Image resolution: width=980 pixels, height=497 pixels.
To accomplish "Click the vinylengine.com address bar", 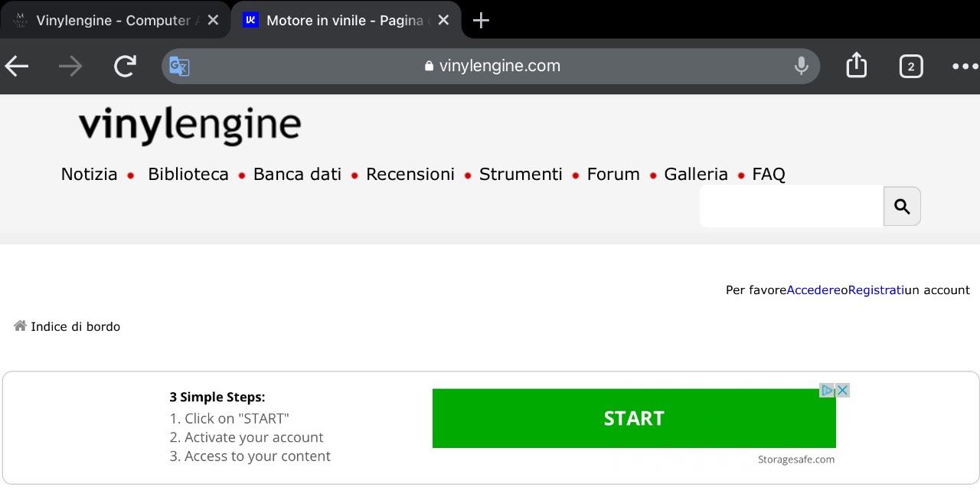I will (x=491, y=67).
